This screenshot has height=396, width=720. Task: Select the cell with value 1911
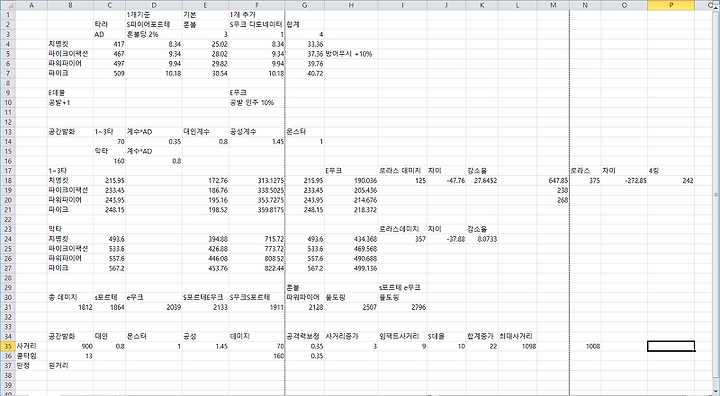257,307
